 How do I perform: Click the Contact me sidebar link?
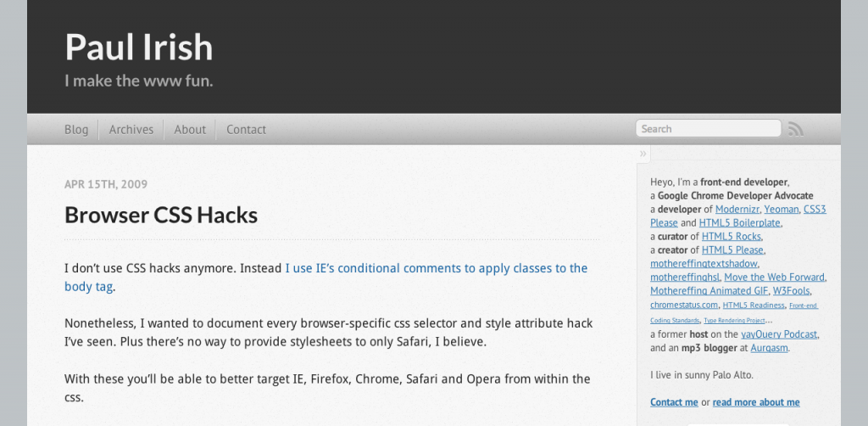[674, 402]
